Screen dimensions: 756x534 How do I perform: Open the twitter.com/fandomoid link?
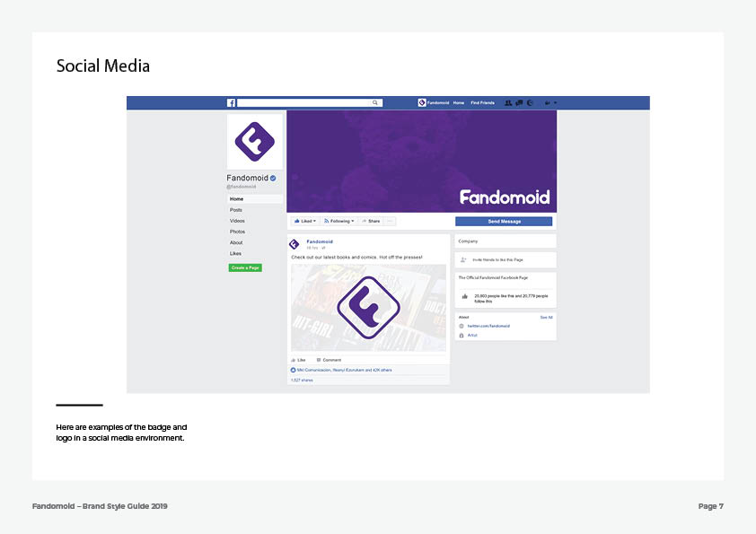[490, 326]
